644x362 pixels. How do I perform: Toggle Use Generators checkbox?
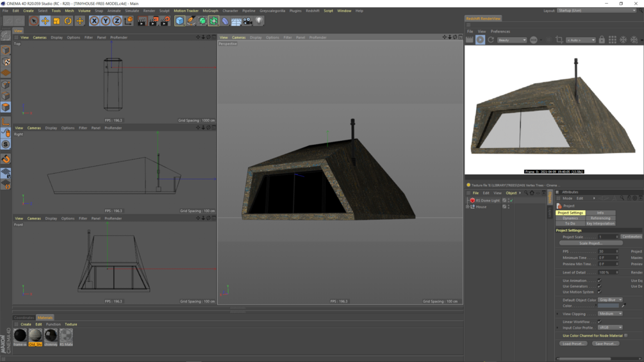(599, 286)
